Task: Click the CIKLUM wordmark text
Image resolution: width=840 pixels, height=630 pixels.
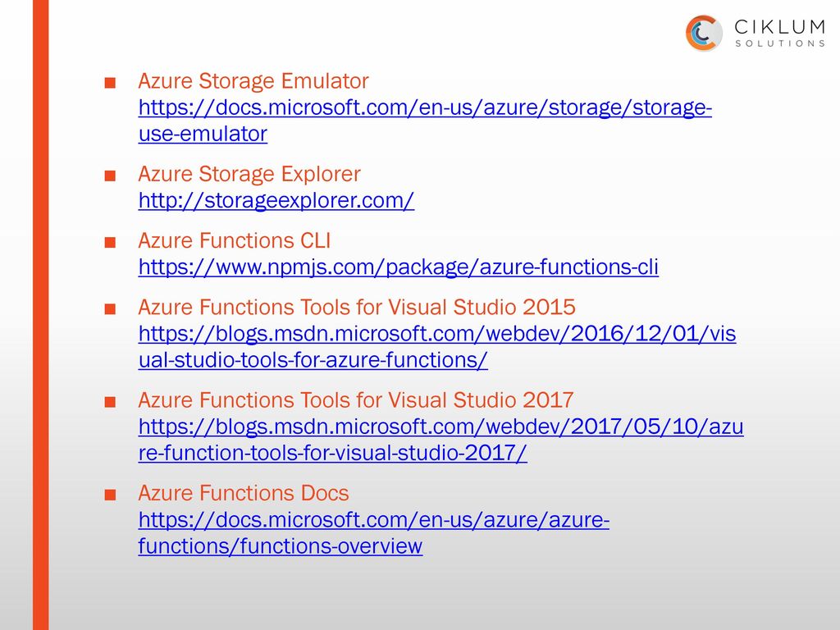Action: [780, 27]
